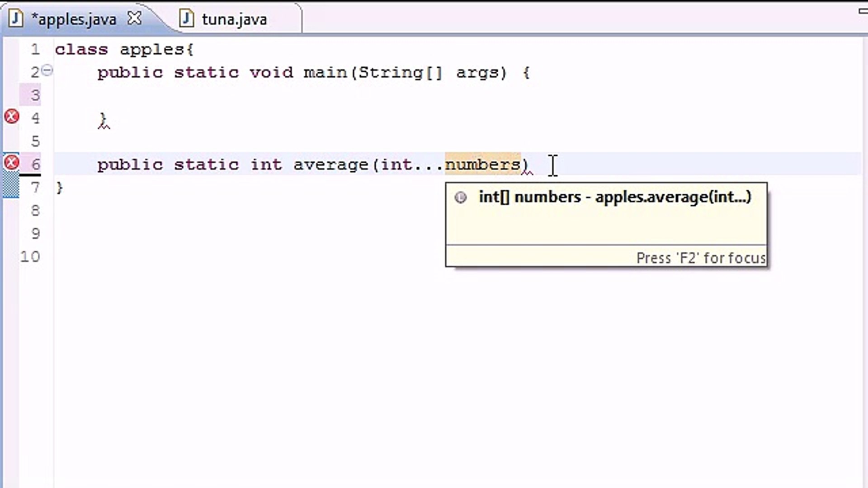Close the apples.java editor tab
This screenshot has height=488, width=868.
(134, 19)
